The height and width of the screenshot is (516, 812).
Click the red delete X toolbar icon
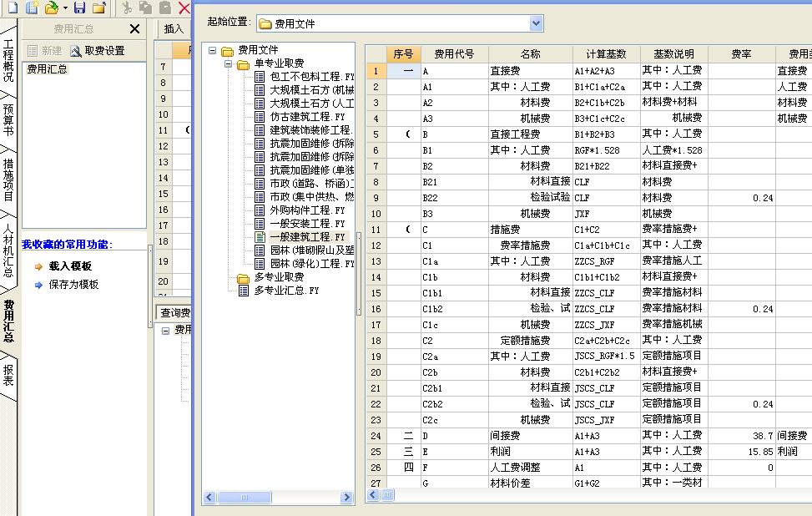coord(184,7)
